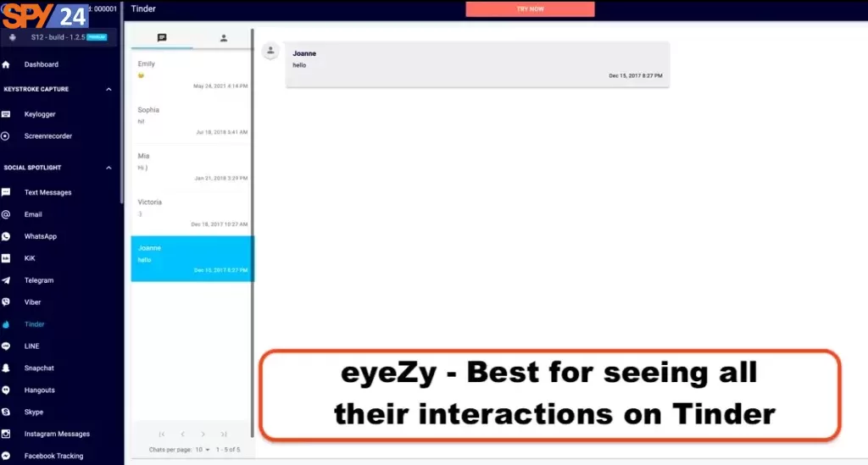Open the chat with Emily
Viewport: 868px width, 465px height.
pos(192,75)
